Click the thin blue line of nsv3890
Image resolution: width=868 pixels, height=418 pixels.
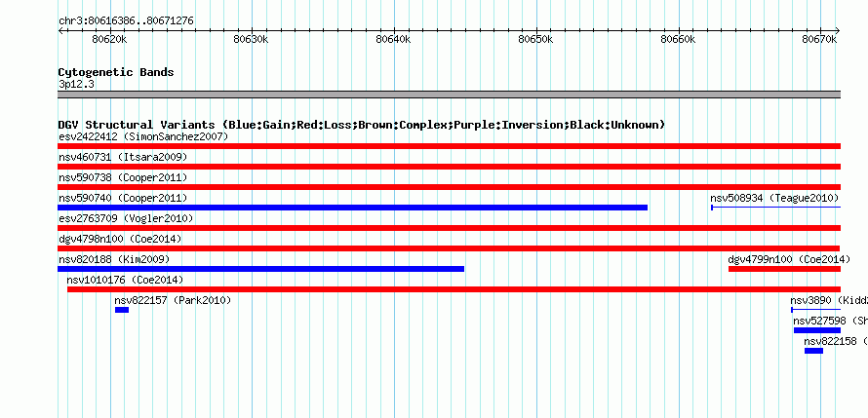816,310
